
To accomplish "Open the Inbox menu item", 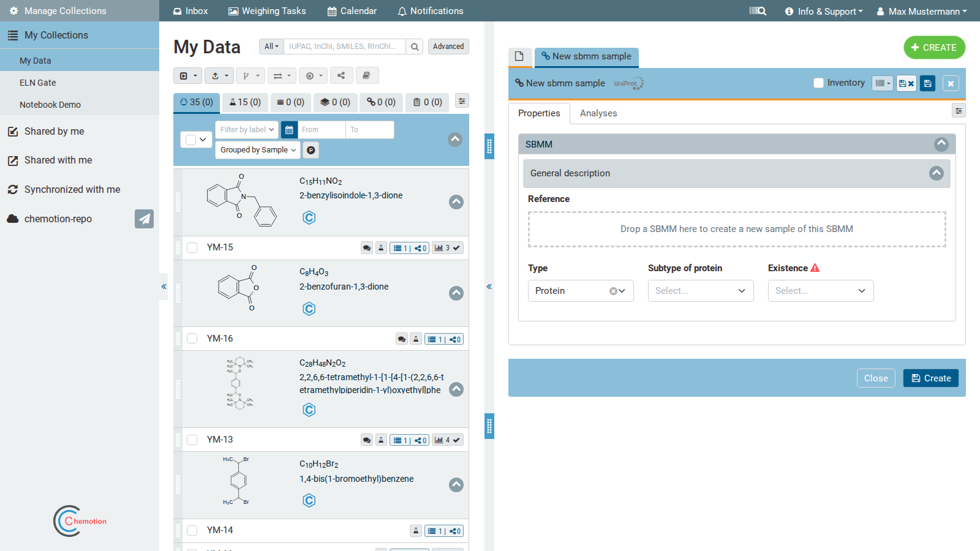I will point(190,11).
